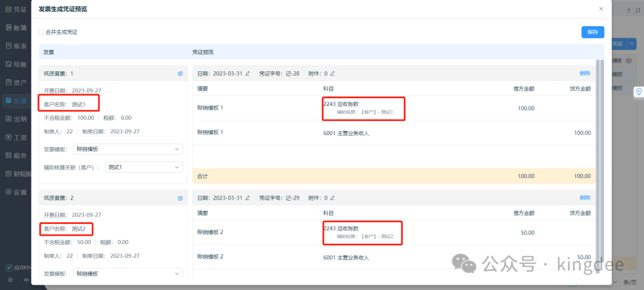
Task: Open 辅助核算关联（客户） dropdown showing 测试1
Action: [144, 167]
